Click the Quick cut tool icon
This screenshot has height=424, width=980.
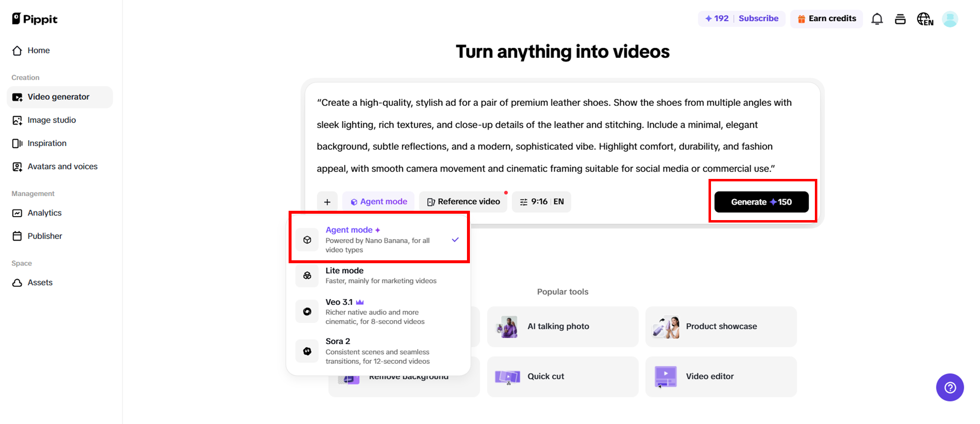[x=507, y=376]
